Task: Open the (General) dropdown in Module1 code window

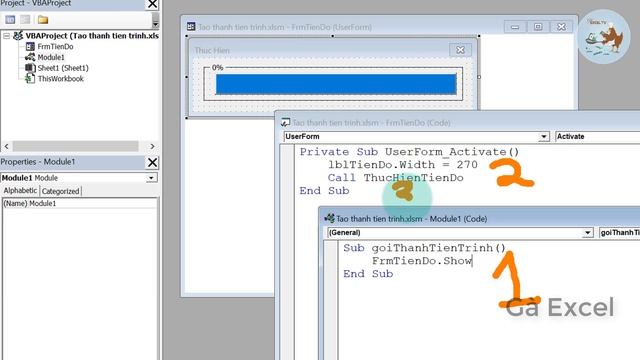Action: pyautogui.click(x=587, y=233)
